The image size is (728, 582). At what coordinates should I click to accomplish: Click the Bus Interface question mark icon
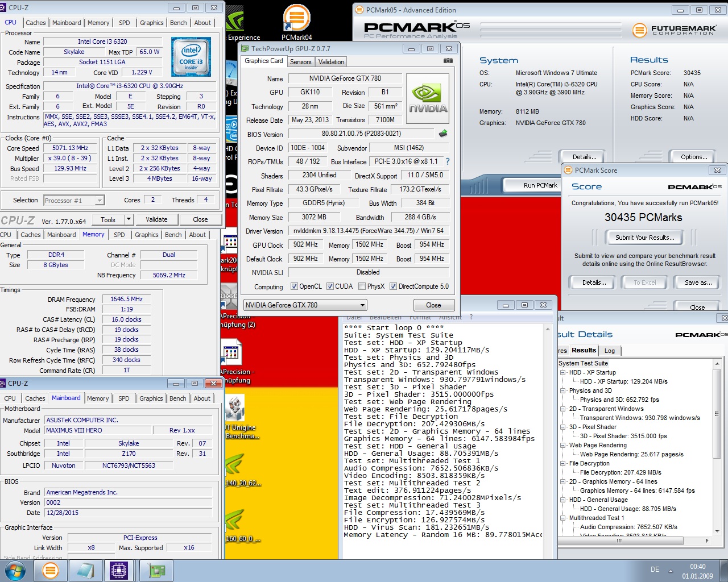(x=448, y=161)
